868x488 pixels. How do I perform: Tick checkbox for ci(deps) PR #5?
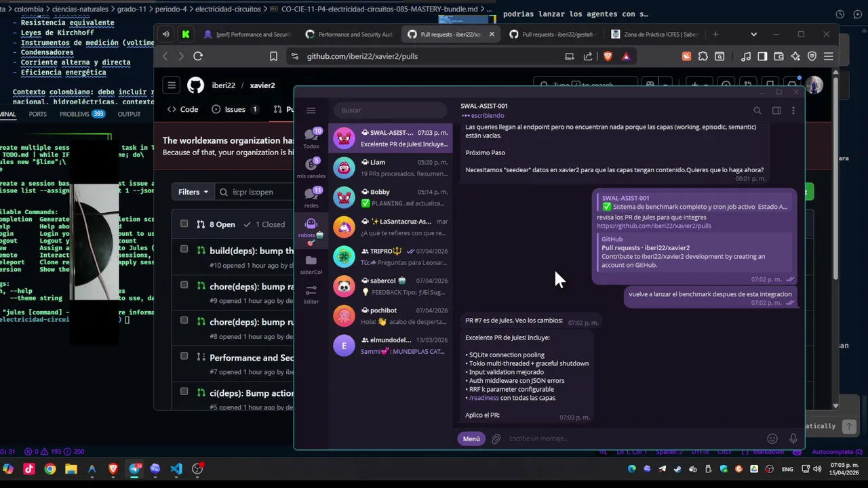(184, 391)
